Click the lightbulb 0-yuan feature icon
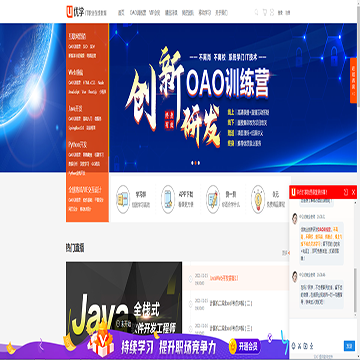The height and width of the screenshot is (360, 360). 258,199
